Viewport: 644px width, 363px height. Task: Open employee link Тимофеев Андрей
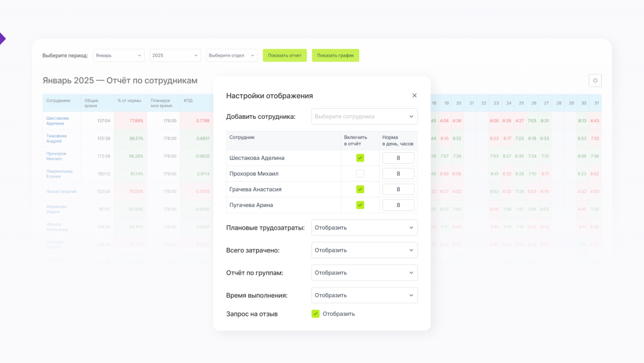[58, 138]
